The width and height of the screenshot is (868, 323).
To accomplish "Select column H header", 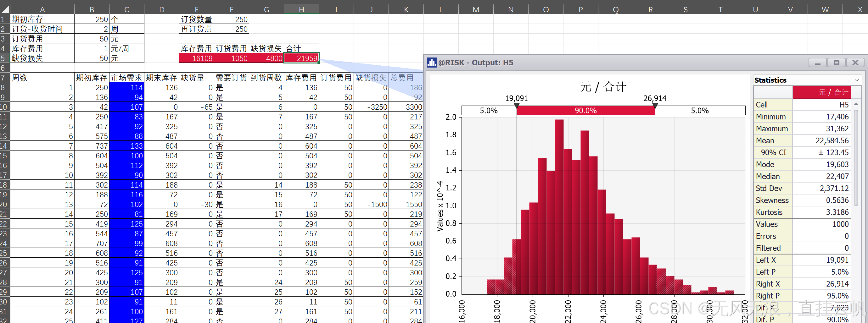I will coord(301,9).
